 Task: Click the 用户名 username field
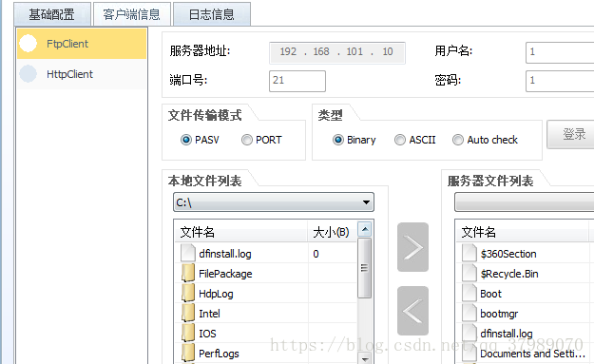(560, 52)
